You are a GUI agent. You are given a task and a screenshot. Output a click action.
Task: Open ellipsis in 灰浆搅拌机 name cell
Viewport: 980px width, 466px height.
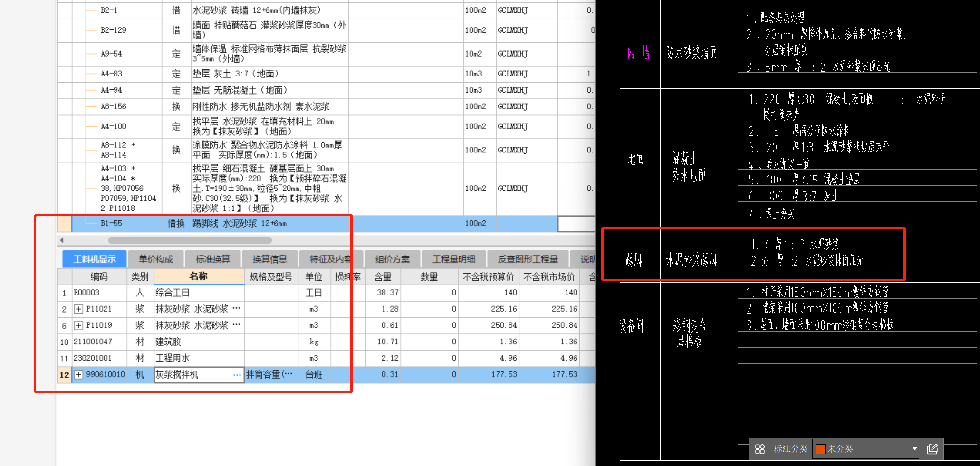237,375
